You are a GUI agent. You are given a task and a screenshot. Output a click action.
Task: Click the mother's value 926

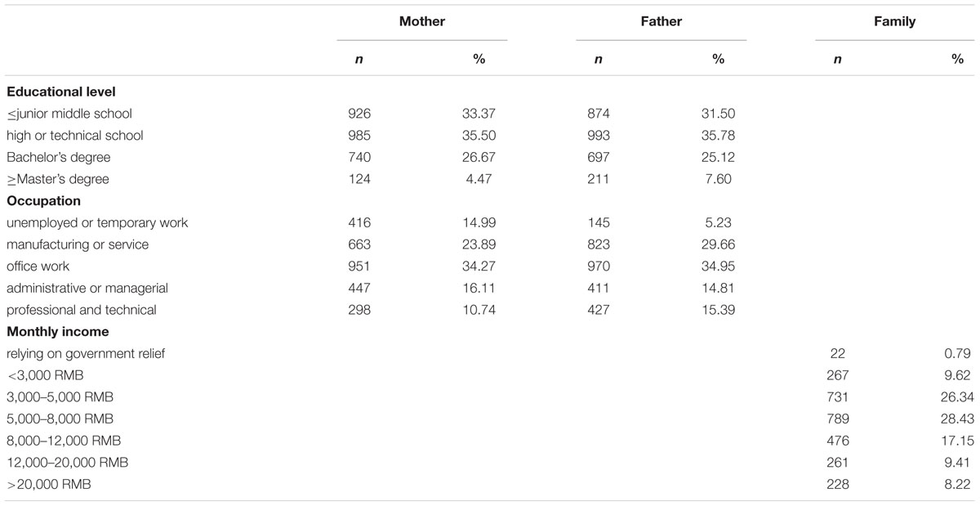click(x=359, y=114)
